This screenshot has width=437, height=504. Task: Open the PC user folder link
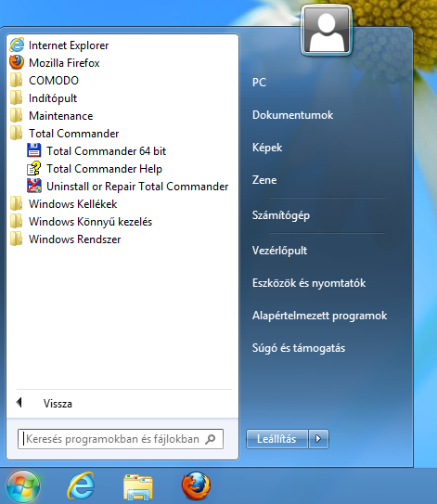[x=259, y=83]
